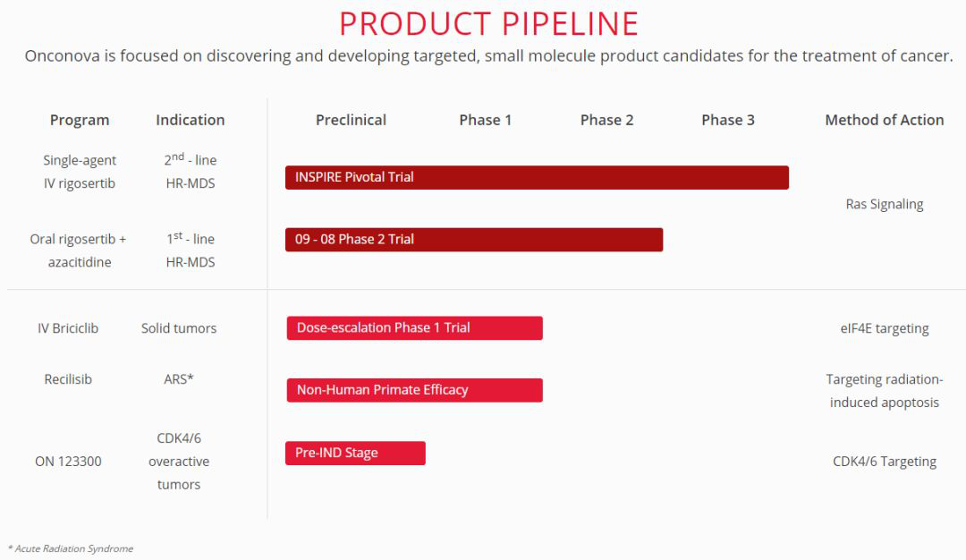The width and height of the screenshot is (966, 560).
Task: Click the Ras Signaling method text
Action: tap(885, 204)
